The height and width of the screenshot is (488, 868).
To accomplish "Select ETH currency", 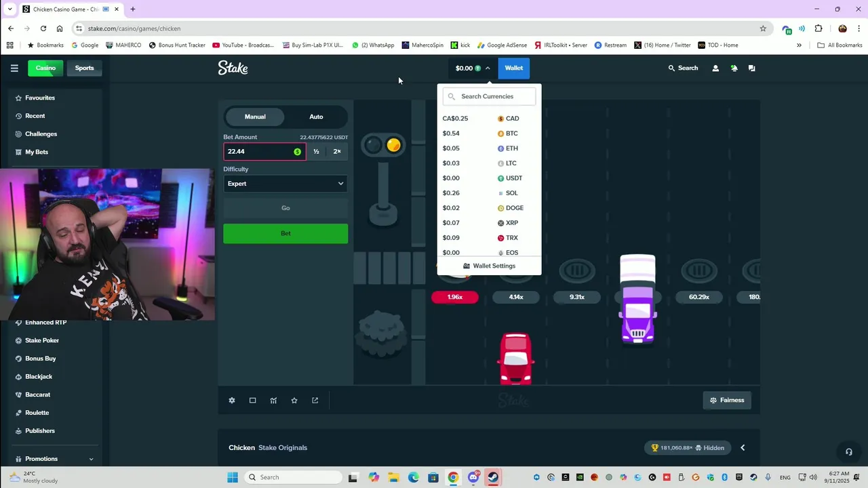I will pos(489,148).
